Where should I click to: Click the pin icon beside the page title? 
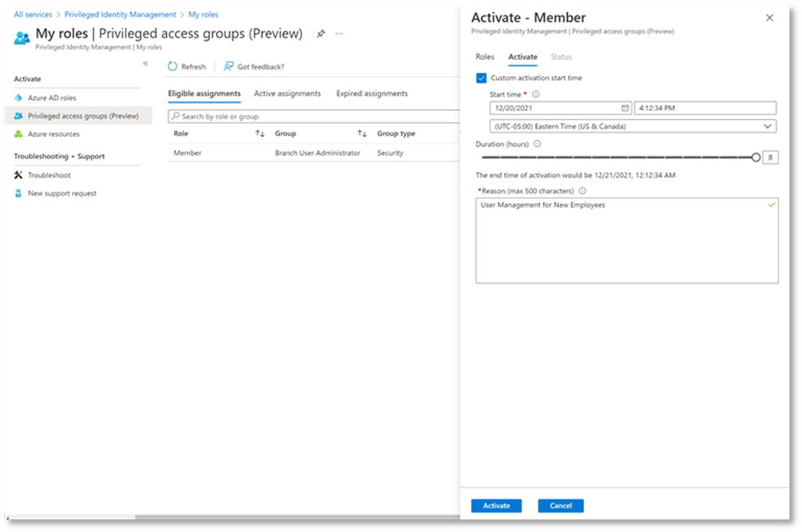pyautogui.click(x=321, y=33)
